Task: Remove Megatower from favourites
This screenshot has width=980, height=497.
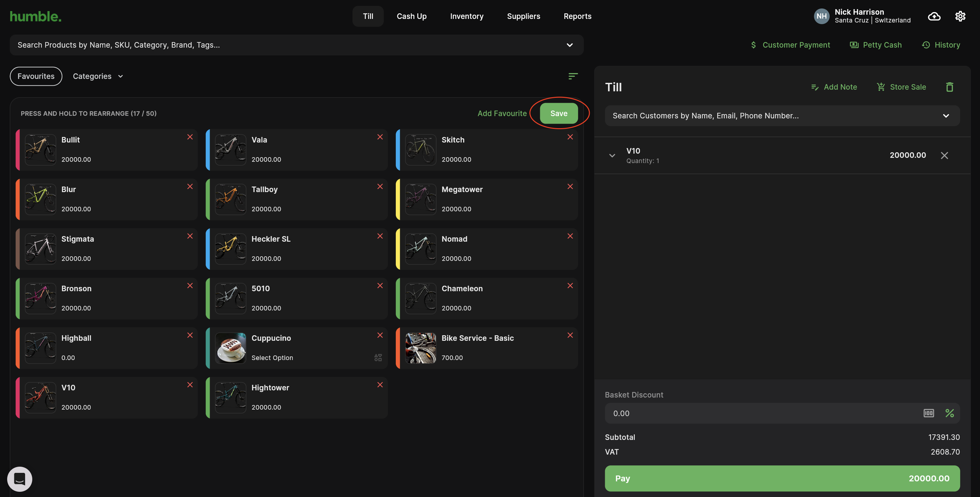Action: click(570, 187)
